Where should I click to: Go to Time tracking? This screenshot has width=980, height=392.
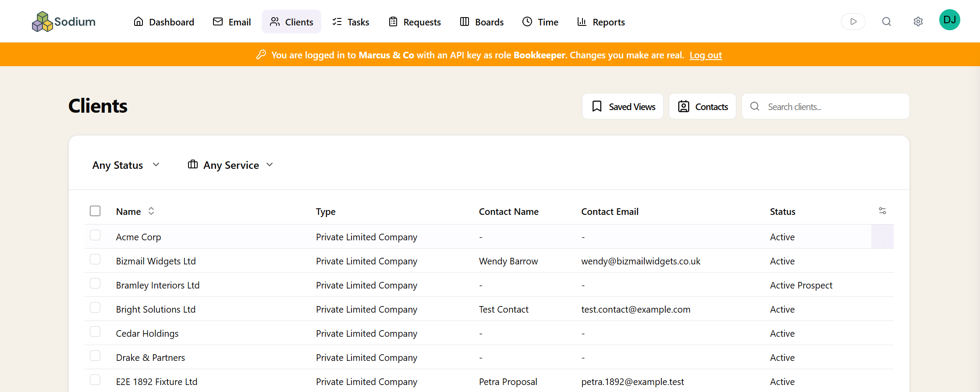click(540, 21)
